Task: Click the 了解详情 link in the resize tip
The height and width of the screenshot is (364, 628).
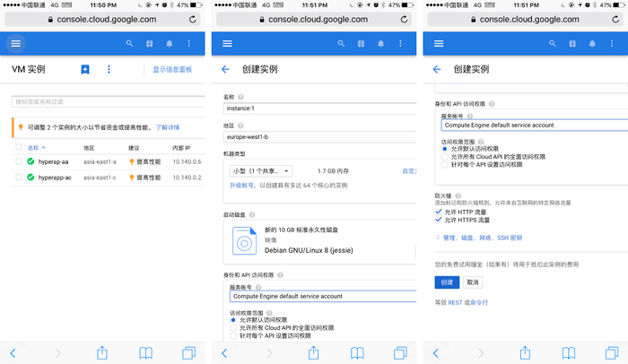Action: pyautogui.click(x=168, y=127)
